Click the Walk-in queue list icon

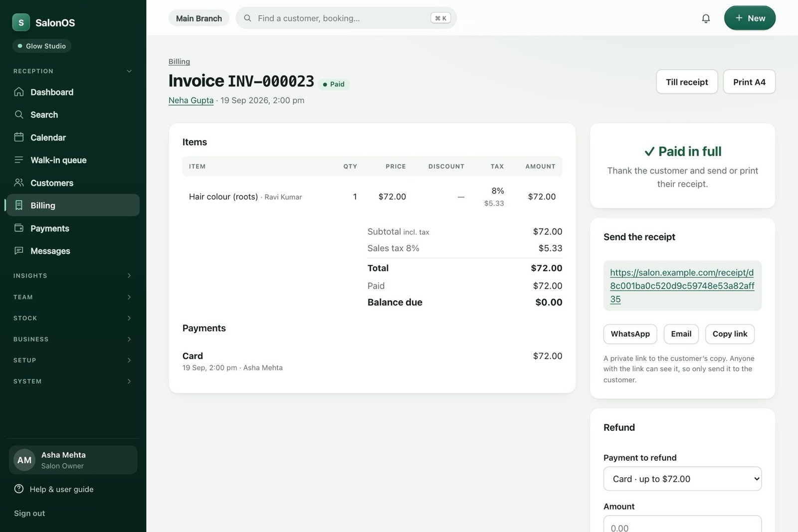coord(19,160)
